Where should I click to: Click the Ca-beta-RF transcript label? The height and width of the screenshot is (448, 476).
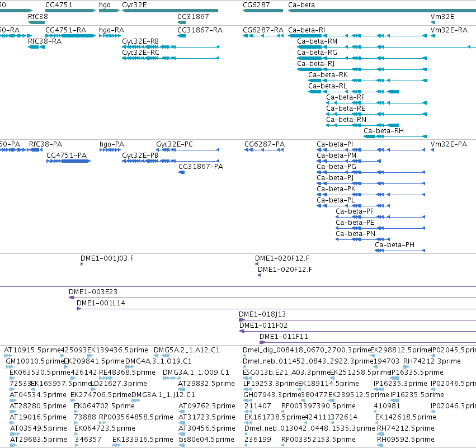tap(345, 97)
